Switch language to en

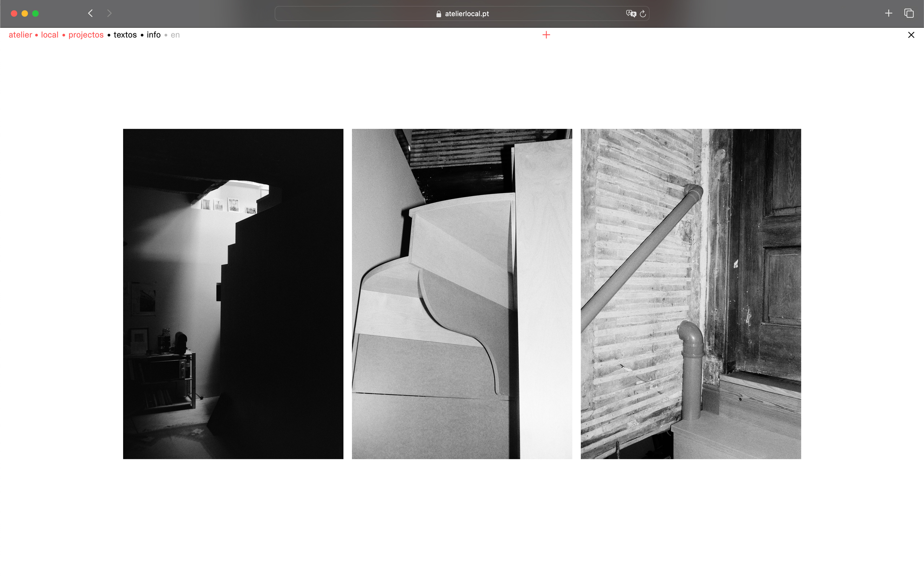pyautogui.click(x=175, y=35)
